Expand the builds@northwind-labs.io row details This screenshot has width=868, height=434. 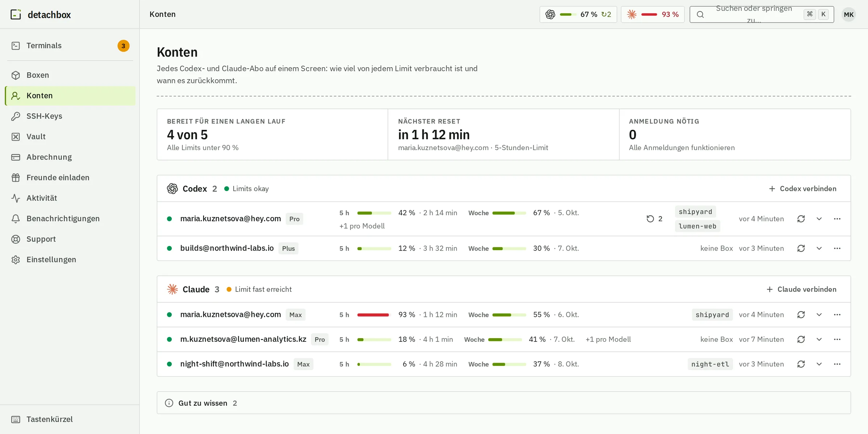point(819,248)
